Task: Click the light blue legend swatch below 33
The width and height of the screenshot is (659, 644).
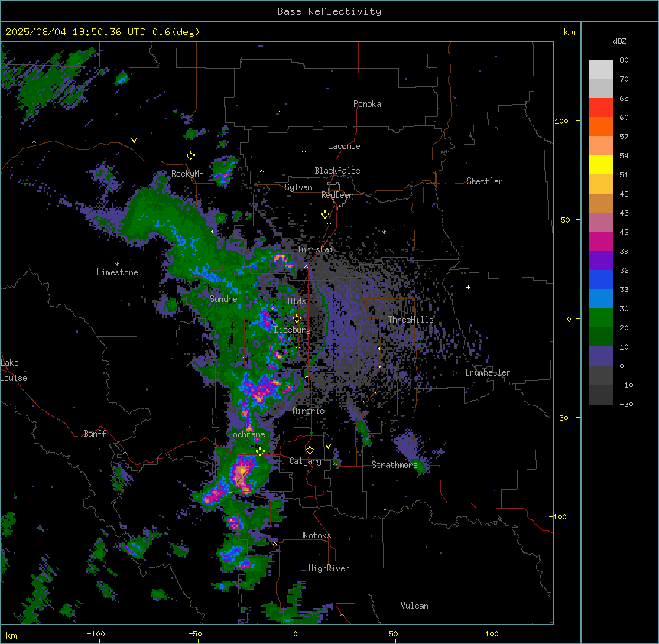Action: click(x=601, y=299)
